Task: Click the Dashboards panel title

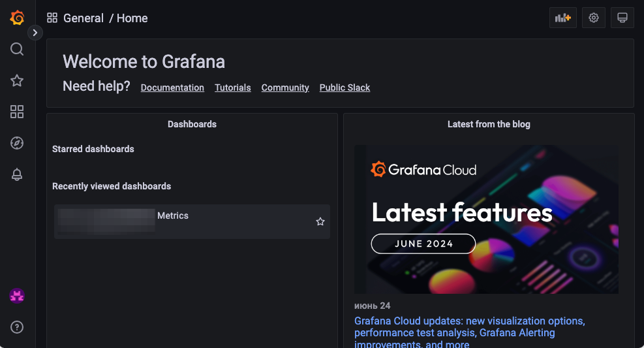Action: pyautogui.click(x=192, y=124)
